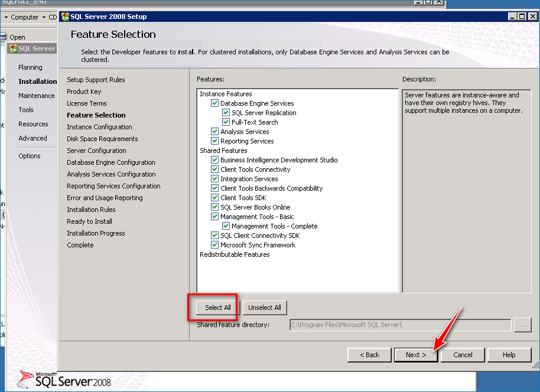Viewport: 540px width, 392px height.
Task: Toggle Management Tools - Complete checkbox
Action: pyautogui.click(x=226, y=226)
